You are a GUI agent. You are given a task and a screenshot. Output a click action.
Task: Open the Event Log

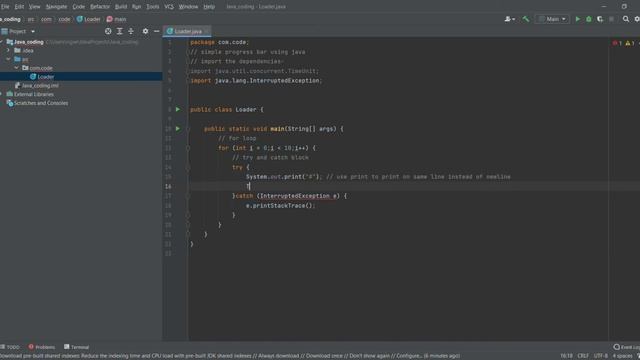[627, 347]
